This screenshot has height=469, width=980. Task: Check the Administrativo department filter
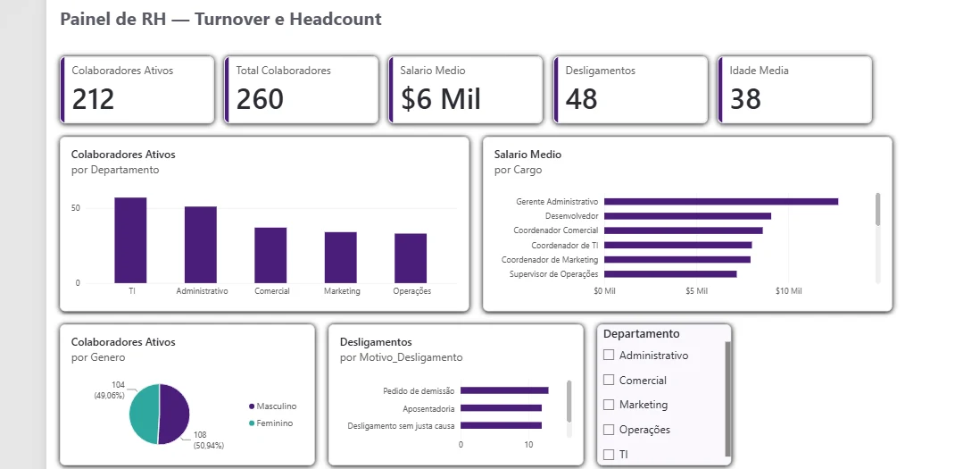tap(609, 356)
